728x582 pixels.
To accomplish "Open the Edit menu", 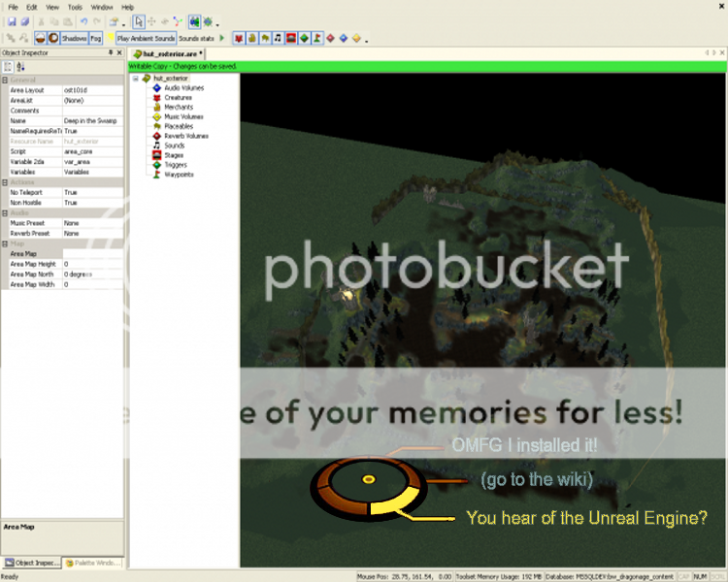I will click(32, 7).
